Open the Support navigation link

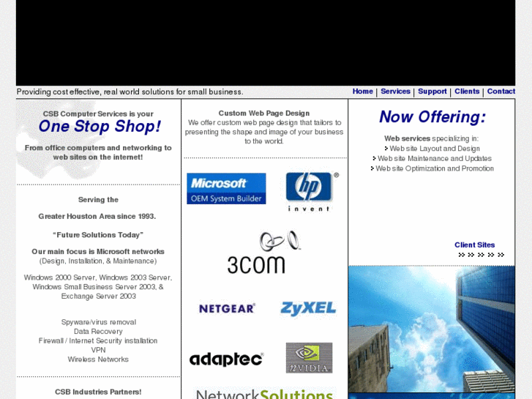pyautogui.click(x=432, y=92)
